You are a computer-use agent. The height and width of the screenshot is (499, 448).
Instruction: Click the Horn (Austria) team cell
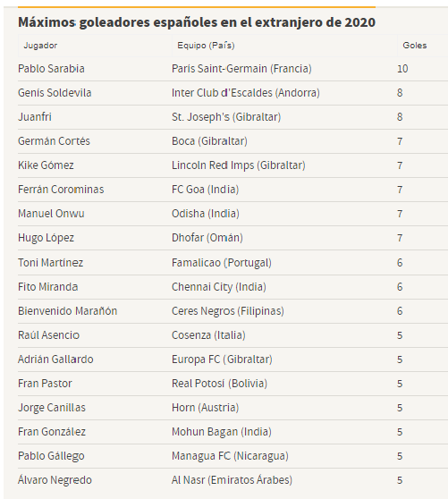coord(205,408)
